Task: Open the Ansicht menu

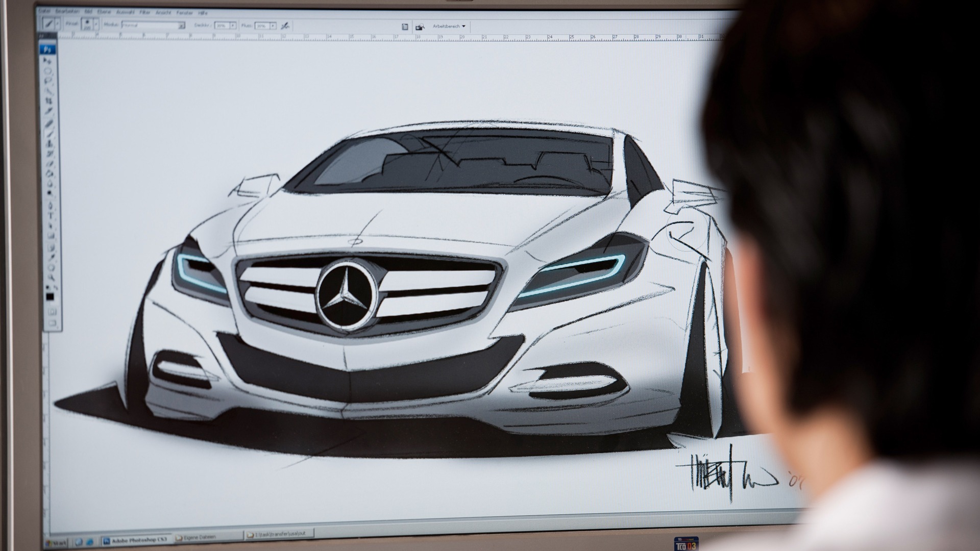Action: pyautogui.click(x=163, y=12)
